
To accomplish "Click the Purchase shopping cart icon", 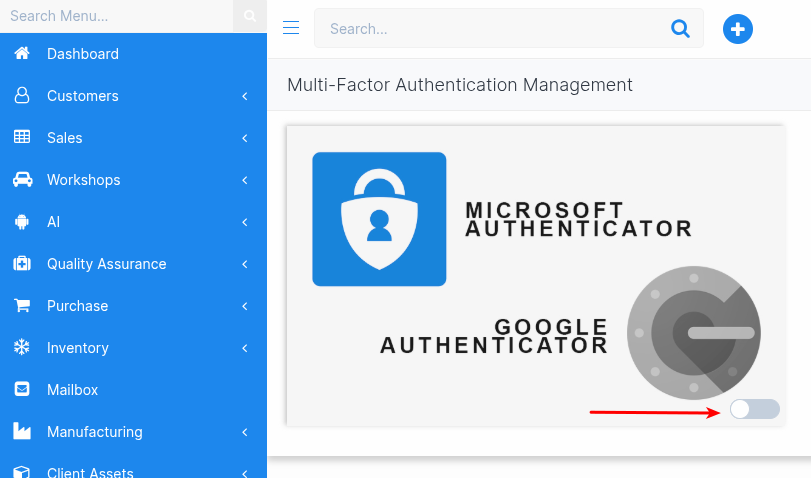I will 22,306.
